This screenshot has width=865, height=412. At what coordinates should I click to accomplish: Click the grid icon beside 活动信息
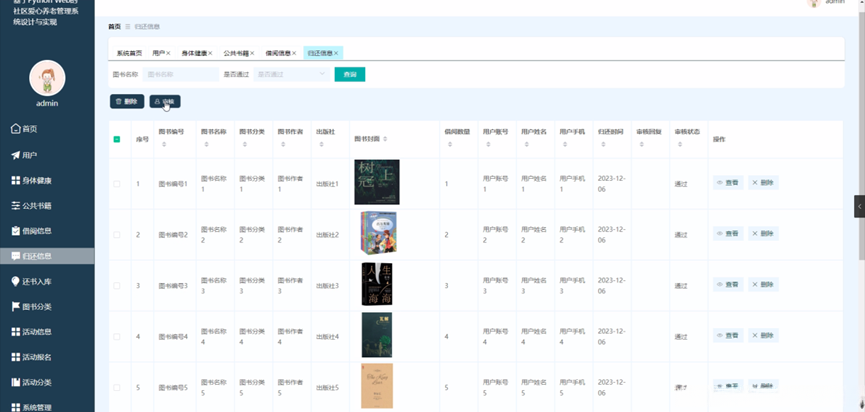[15, 331]
